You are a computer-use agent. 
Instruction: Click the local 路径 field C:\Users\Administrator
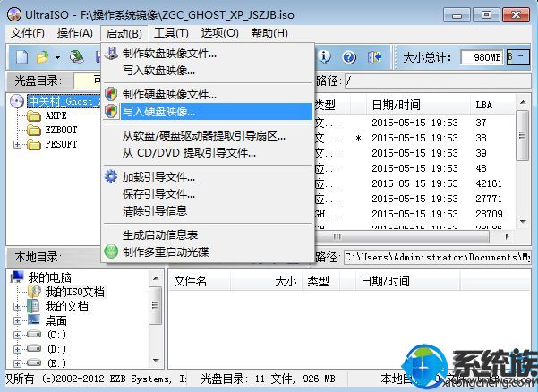[x=438, y=257]
